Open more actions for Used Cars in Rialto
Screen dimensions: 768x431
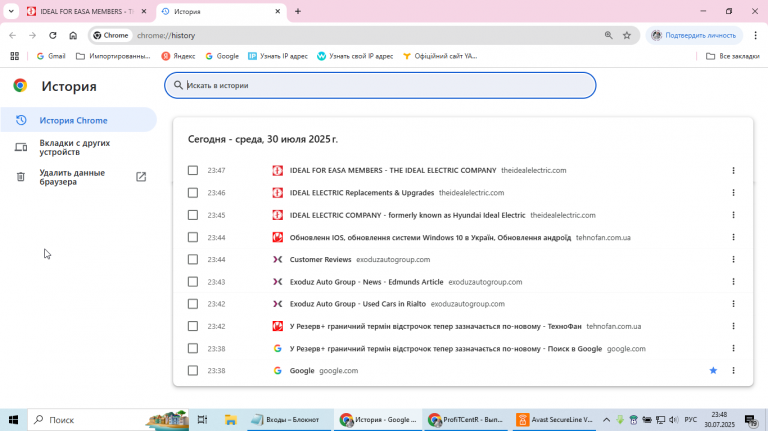[733, 304]
